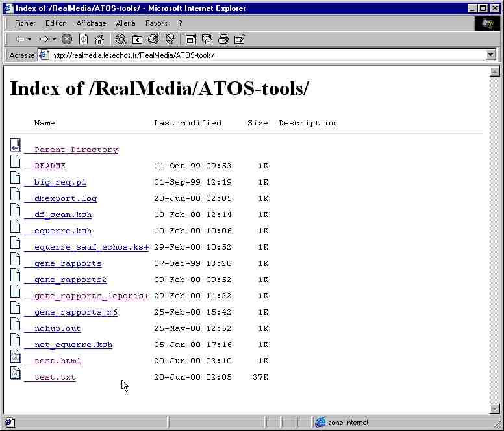Click the globe zone icon in status bar

tap(320, 423)
